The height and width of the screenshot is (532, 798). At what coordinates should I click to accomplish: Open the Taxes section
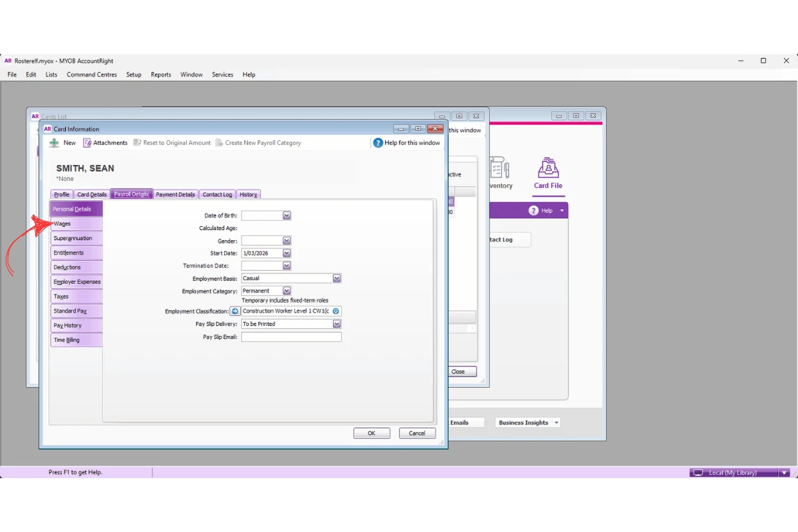coord(76,297)
